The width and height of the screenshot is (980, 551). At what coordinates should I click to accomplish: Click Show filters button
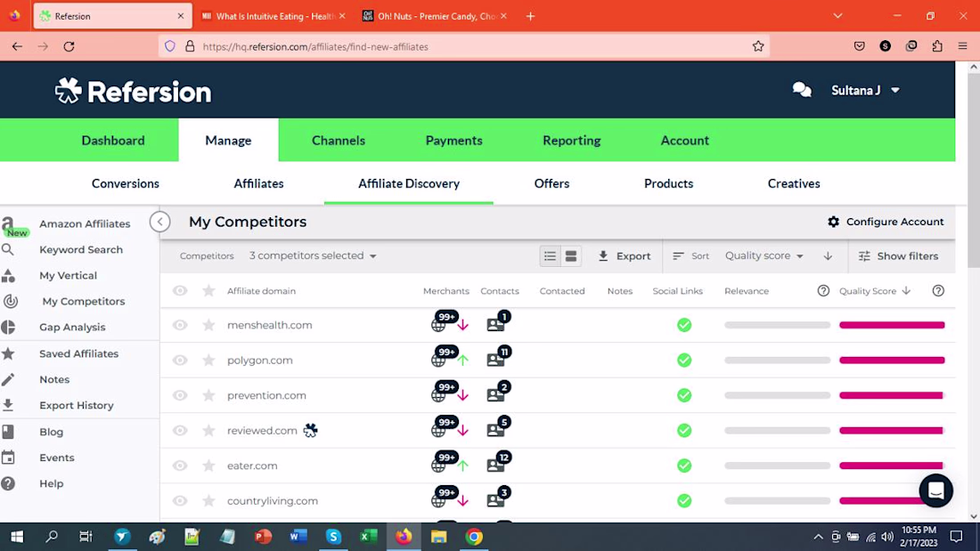898,256
